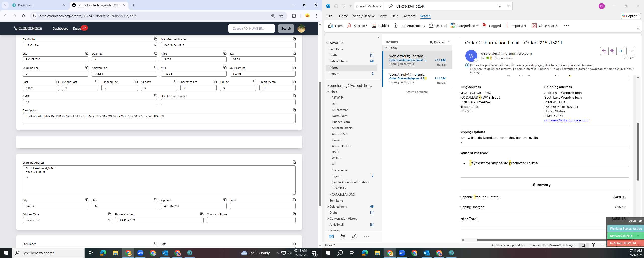
Task: Open Chrome extensions puzzle icon
Action: pyautogui.click(x=294, y=16)
